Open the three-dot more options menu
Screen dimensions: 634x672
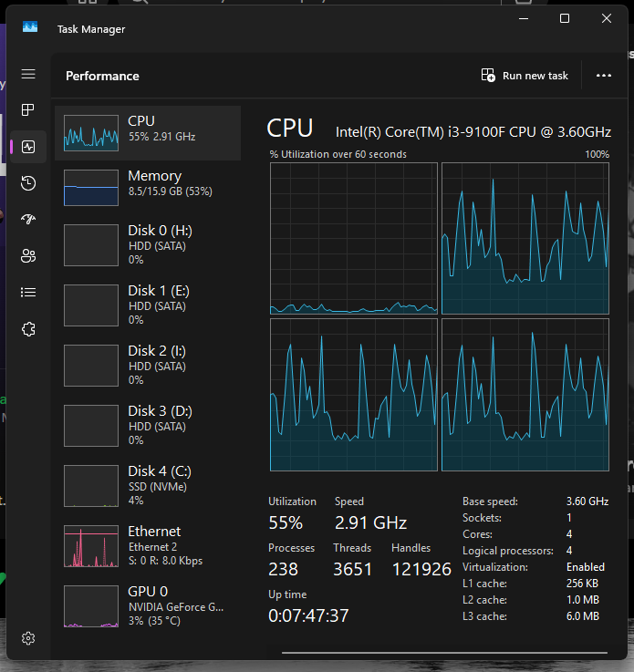point(604,76)
